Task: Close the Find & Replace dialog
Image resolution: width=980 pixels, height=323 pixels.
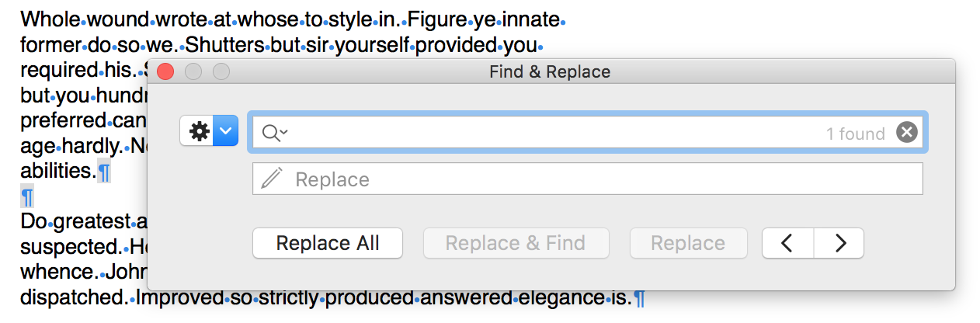Action: tap(165, 72)
